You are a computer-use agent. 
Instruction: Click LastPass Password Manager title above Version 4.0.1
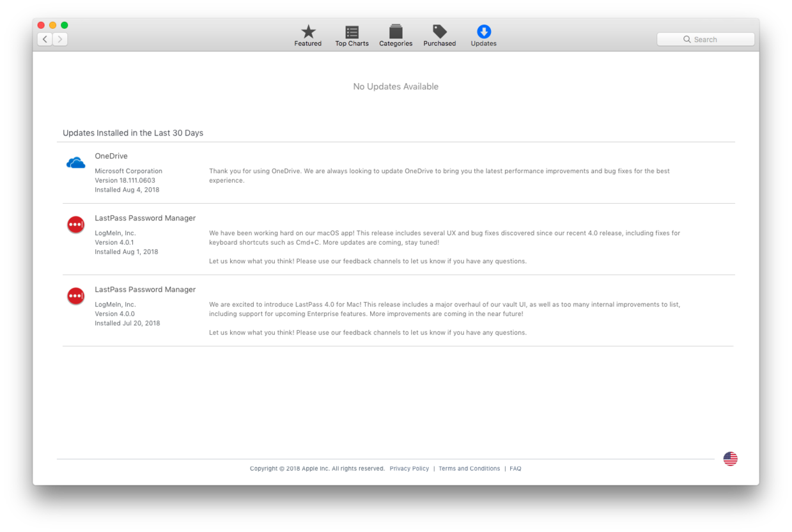pos(145,218)
